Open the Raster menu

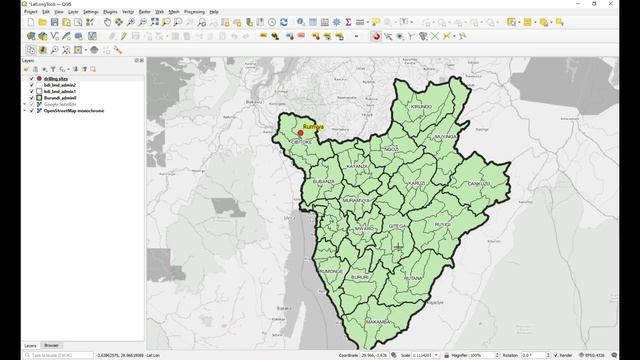(144, 12)
